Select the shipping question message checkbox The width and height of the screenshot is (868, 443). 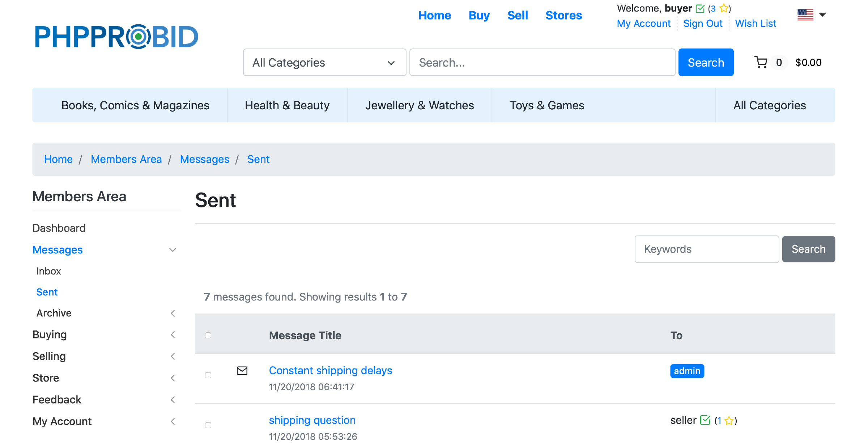coord(208,425)
